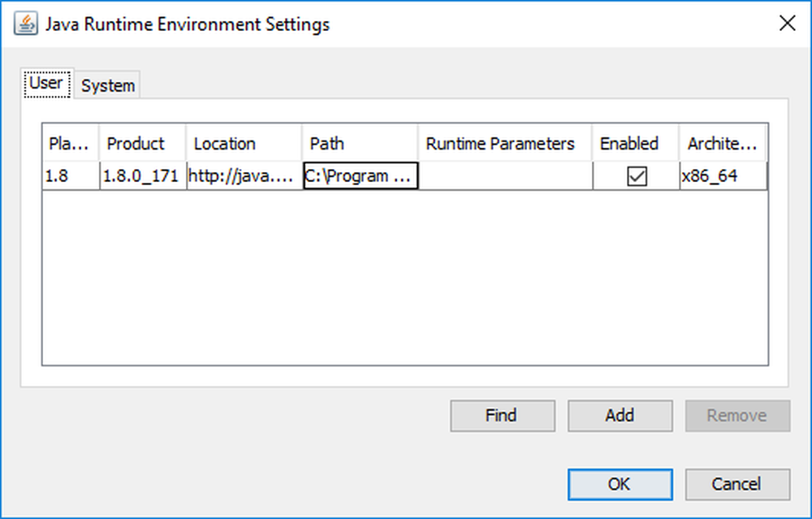Confirm settings with the OK button
The image size is (812, 519).
620,484
